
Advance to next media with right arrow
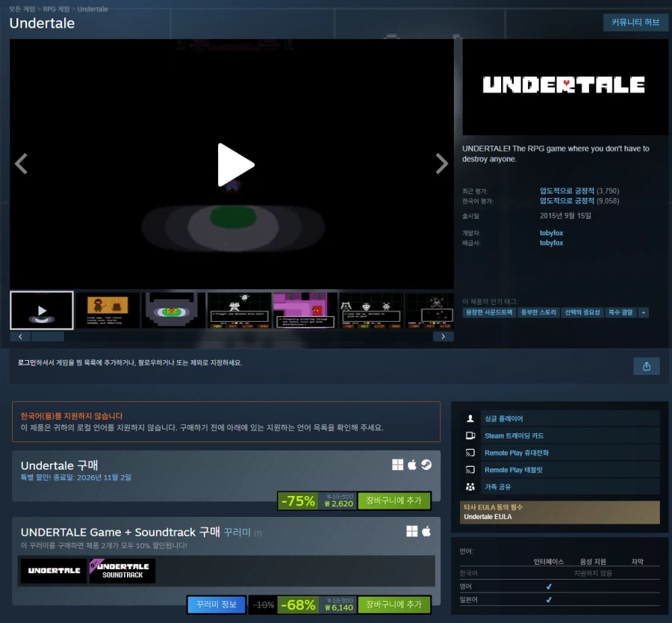(x=442, y=164)
